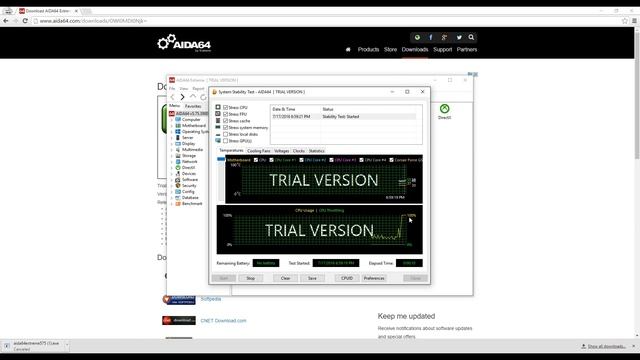Click the AIDA64 logo on the website

tap(184, 43)
